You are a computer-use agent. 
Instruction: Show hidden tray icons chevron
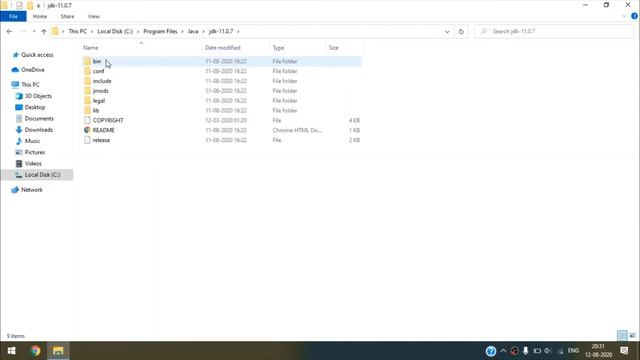click(503, 351)
